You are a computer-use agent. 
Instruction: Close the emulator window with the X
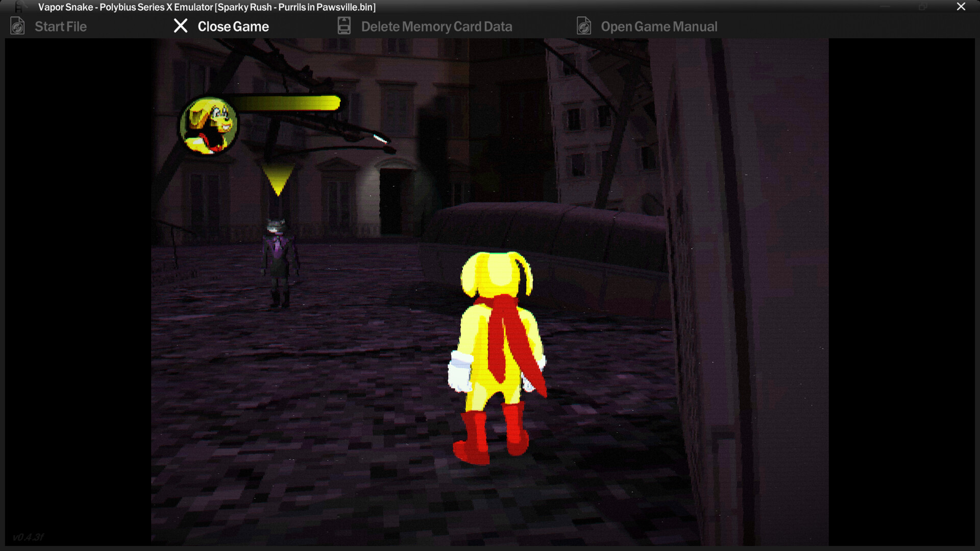(961, 7)
